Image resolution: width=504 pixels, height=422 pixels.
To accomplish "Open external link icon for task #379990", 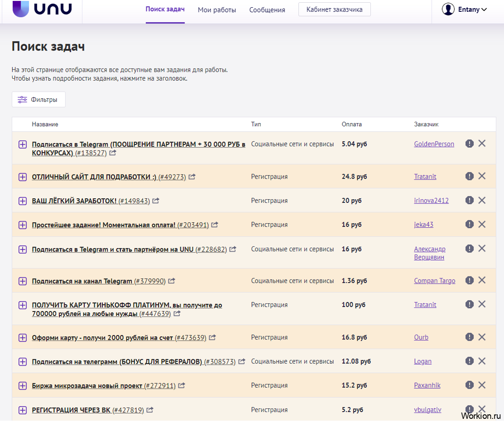I will tap(171, 281).
